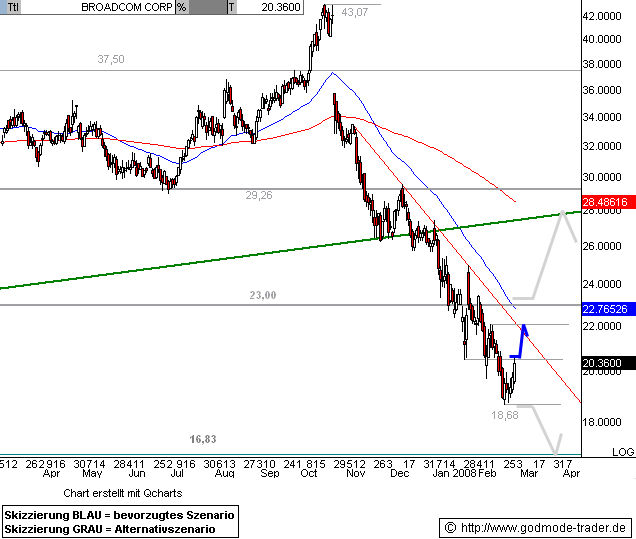Click the 24.0000 axis value
Screen dimensions: 636x539
[x=602, y=284]
